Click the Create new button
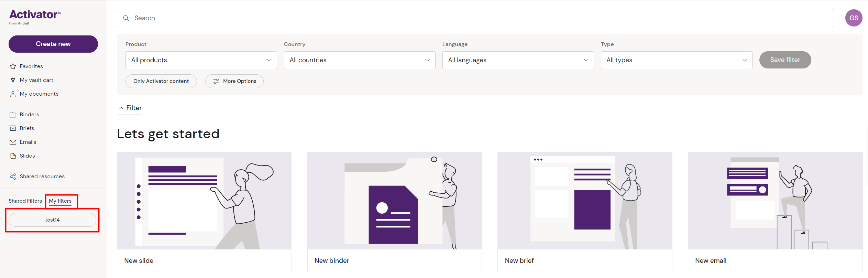 pos(53,44)
